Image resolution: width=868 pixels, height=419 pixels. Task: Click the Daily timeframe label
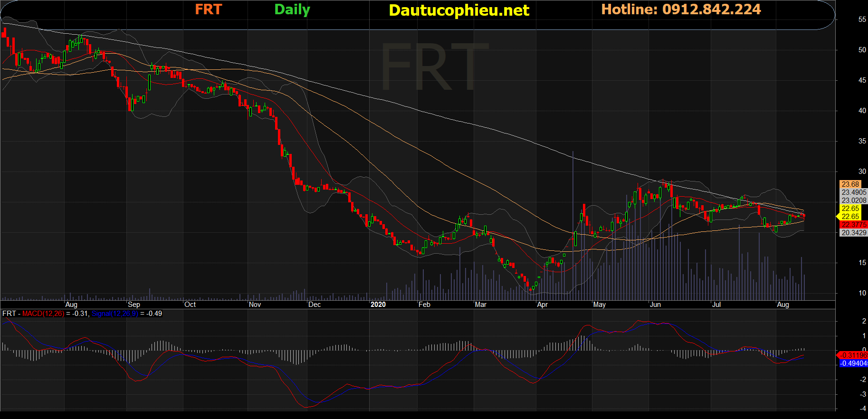pyautogui.click(x=292, y=10)
